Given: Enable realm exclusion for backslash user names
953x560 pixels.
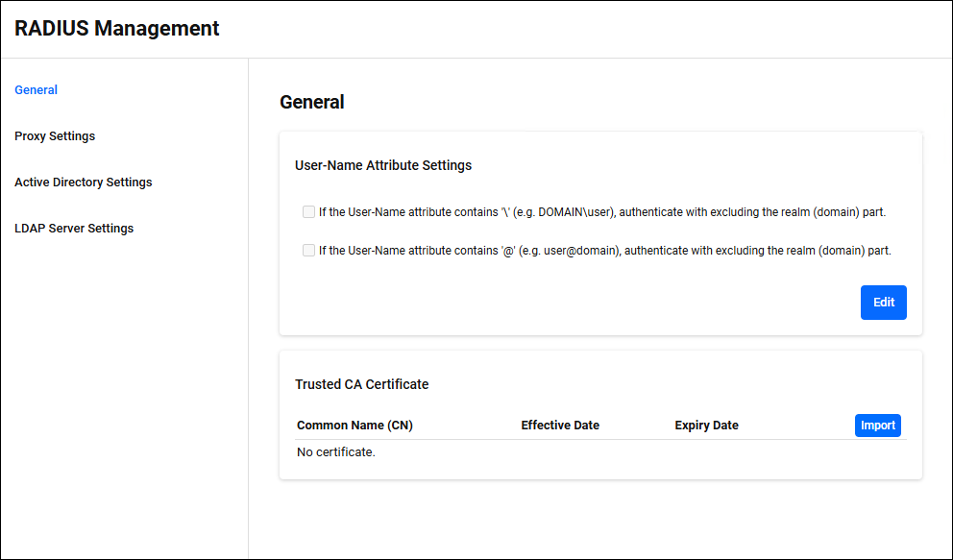Looking at the screenshot, I should [x=308, y=212].
